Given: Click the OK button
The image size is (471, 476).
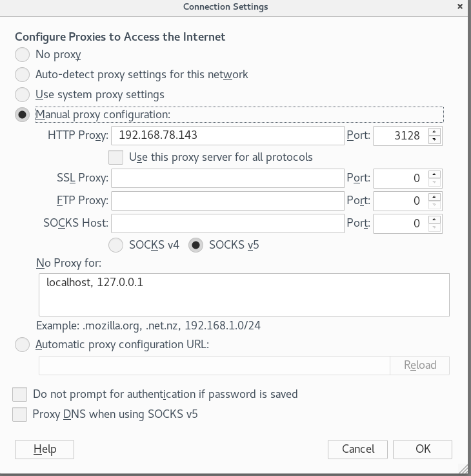Looking at the screenshot, I should point(423,450).
